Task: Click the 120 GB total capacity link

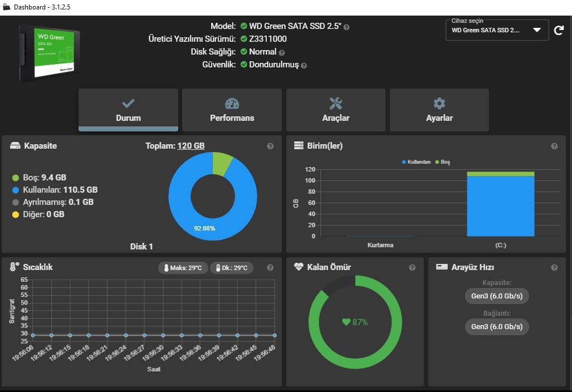Action: point(191,146)
